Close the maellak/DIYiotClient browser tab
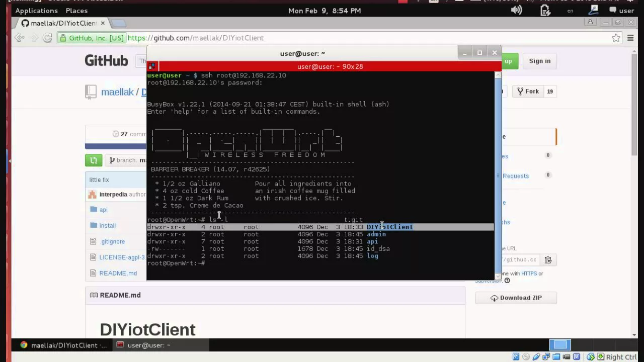 coord(103,23)
